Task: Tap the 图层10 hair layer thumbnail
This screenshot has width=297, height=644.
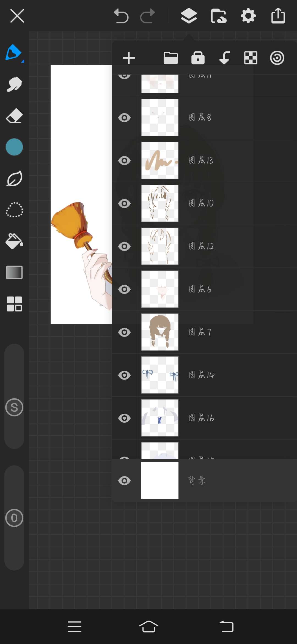Action: 160,203
